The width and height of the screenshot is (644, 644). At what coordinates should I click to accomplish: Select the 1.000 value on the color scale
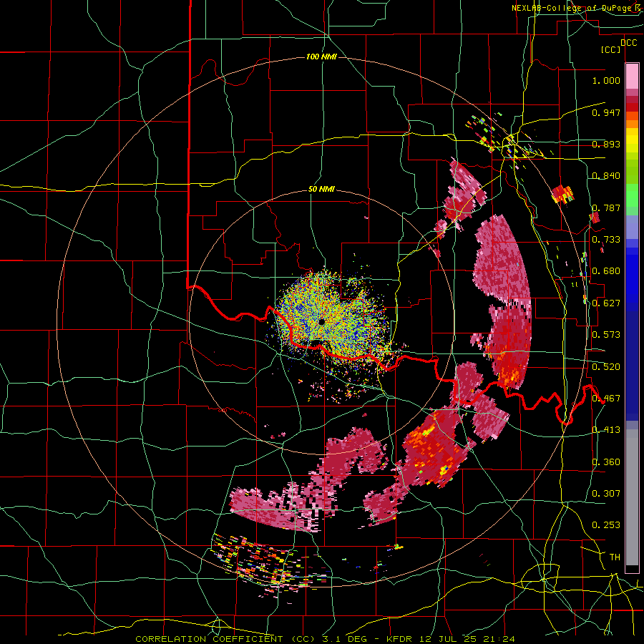tap(606, 80)
